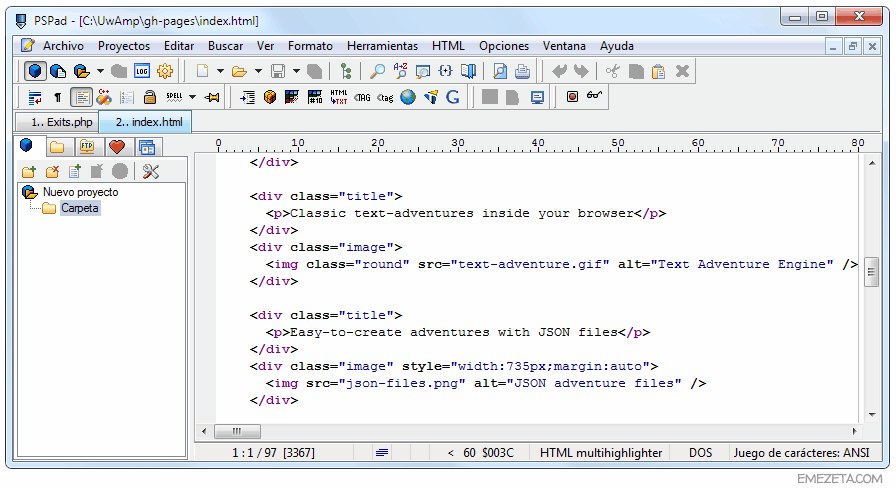The height and width of the screenshot is (489, 896).
Task: Click the printer icon
Action: click(x=522, y=71)
